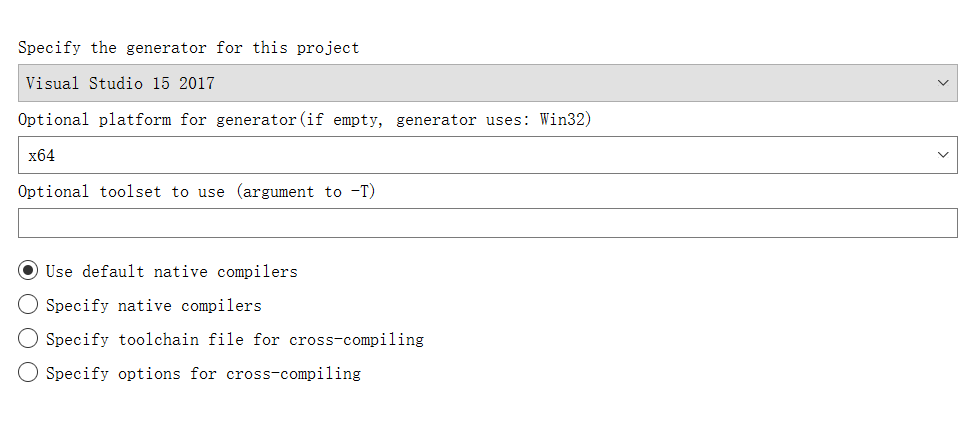The image size is (970, 441).
Task: Click the chevron arrow on the x64 combo box
Action: [942, 155]
